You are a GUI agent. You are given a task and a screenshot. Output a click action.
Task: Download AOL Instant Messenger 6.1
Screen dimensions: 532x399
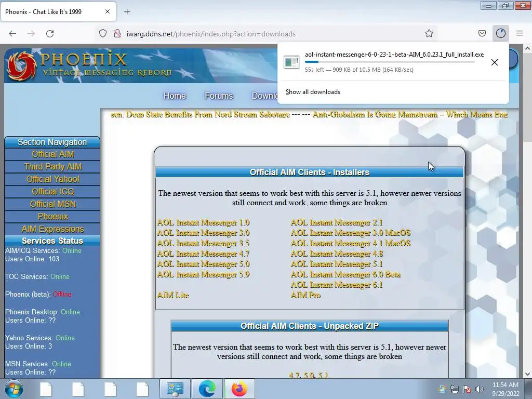point(337,285)
